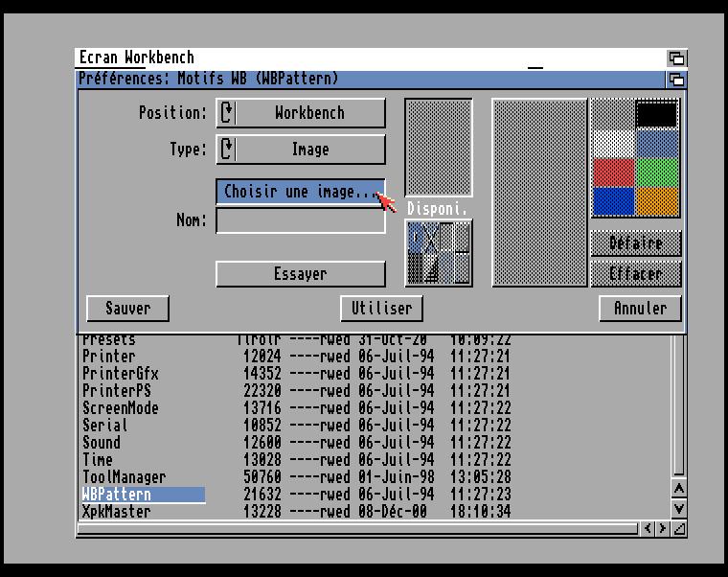The image size is (728, 577).
Task: Pick the red color swatch
Action: point(613,173)
